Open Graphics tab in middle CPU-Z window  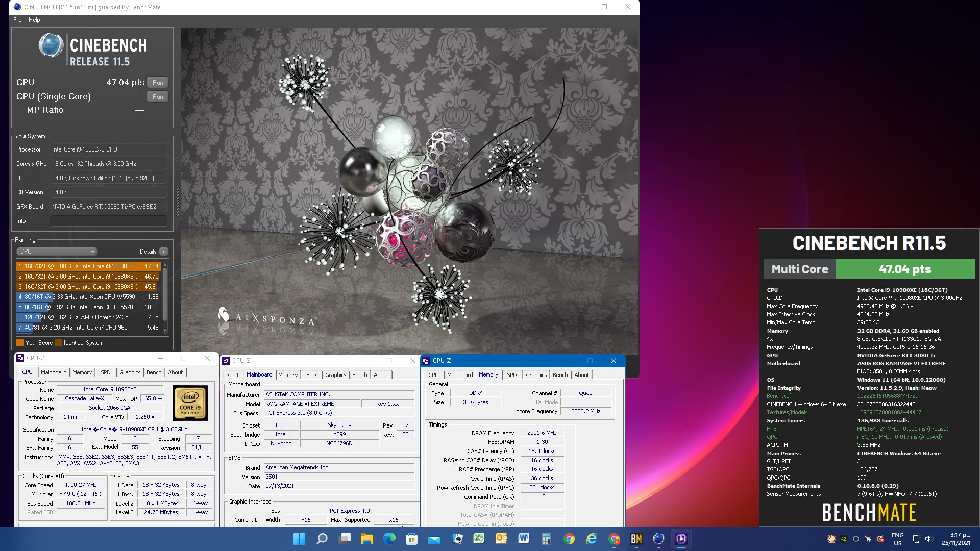pyautogui.click(x=336, y=375)
